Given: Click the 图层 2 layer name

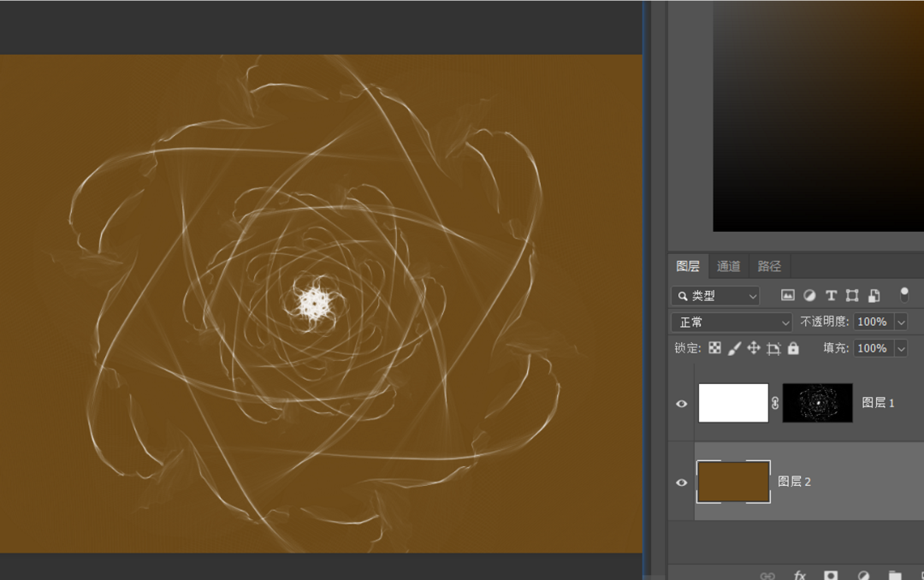Looking at the screenshot, I should tap(794, 482).
